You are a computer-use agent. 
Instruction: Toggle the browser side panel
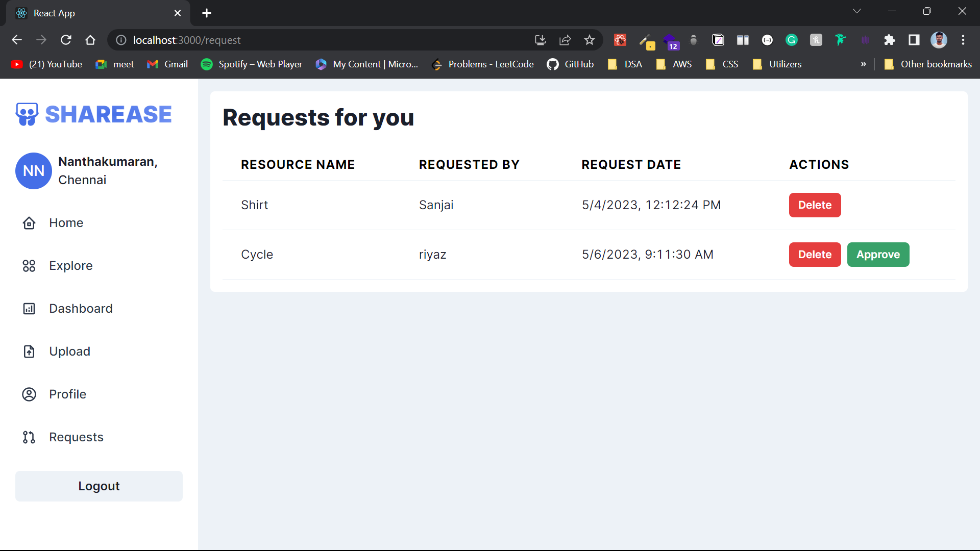(914, 40)
